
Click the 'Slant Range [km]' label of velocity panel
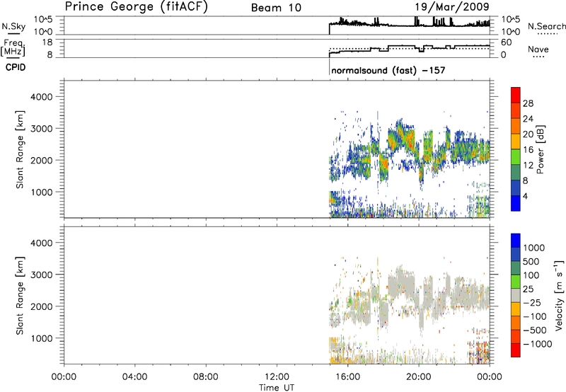tap(20, 296)
